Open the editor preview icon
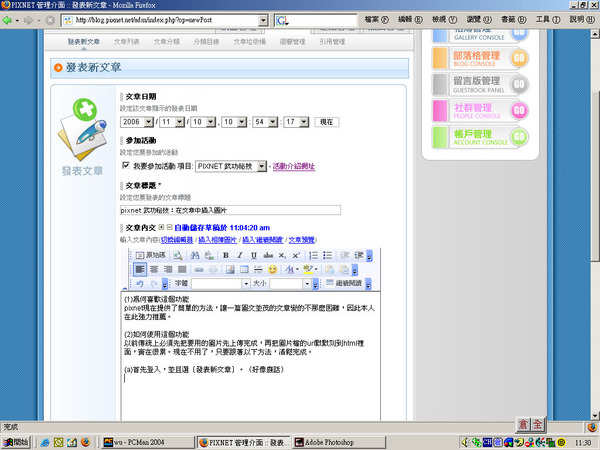 pyautogui.click(x=178, y=255)
